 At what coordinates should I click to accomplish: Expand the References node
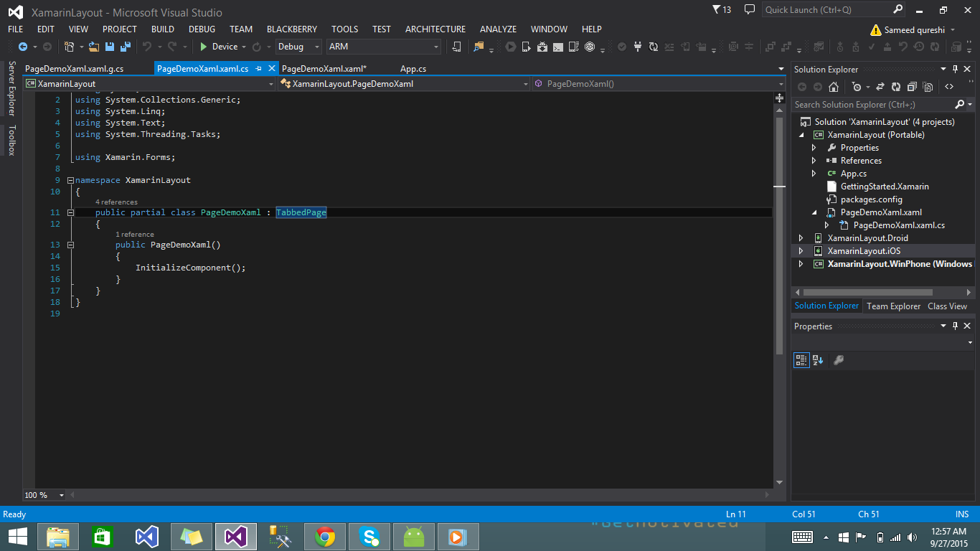coord(814,161)
